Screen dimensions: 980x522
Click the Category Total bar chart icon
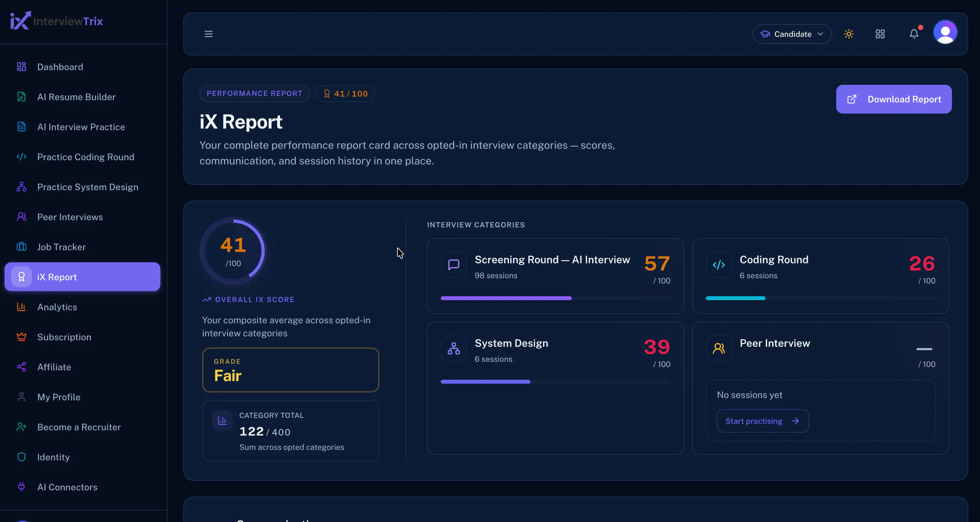tap(222, 420)
